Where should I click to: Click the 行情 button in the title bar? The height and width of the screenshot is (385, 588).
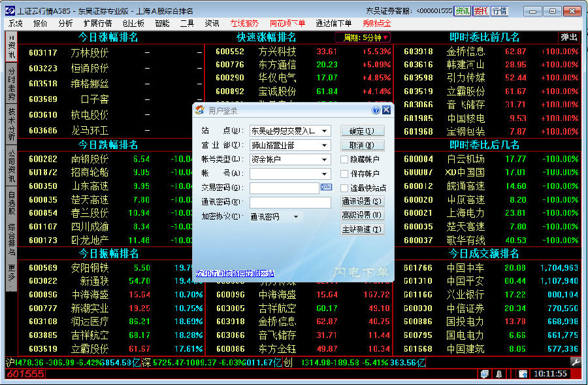click(x=499, y=11)
